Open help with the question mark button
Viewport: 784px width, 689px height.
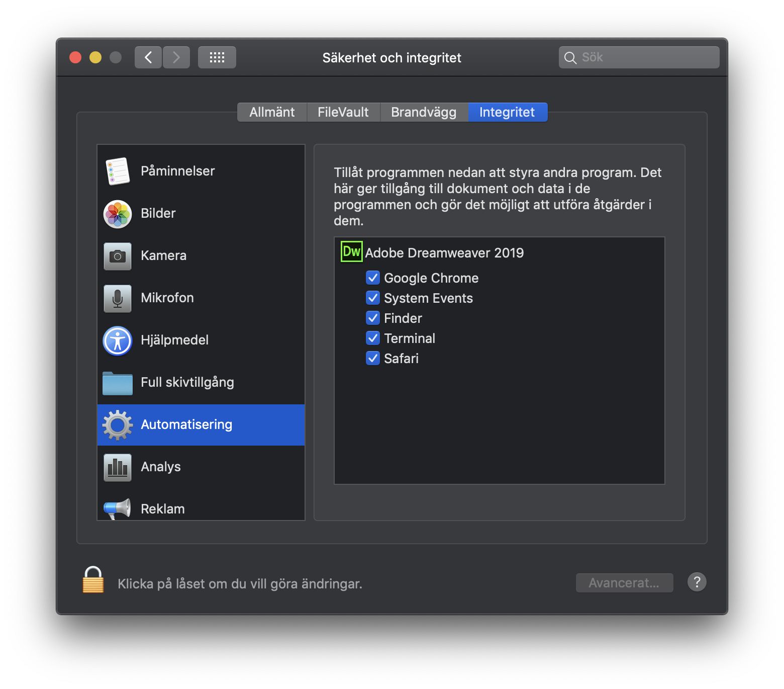(697, 582)
